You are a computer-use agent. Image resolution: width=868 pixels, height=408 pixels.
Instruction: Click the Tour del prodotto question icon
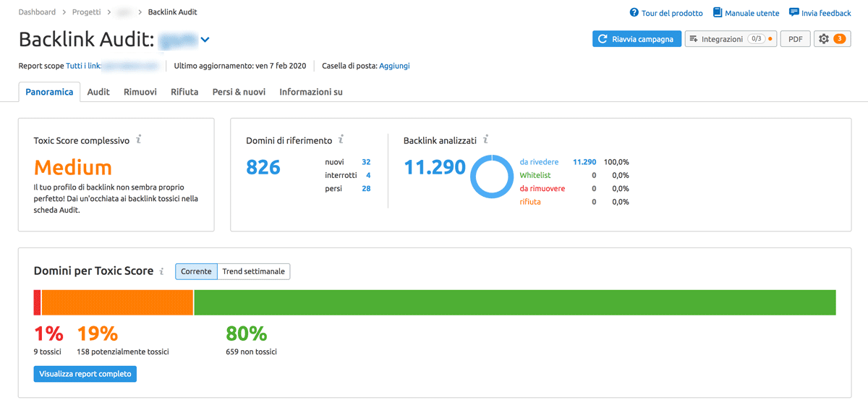[x=634, y=13]
